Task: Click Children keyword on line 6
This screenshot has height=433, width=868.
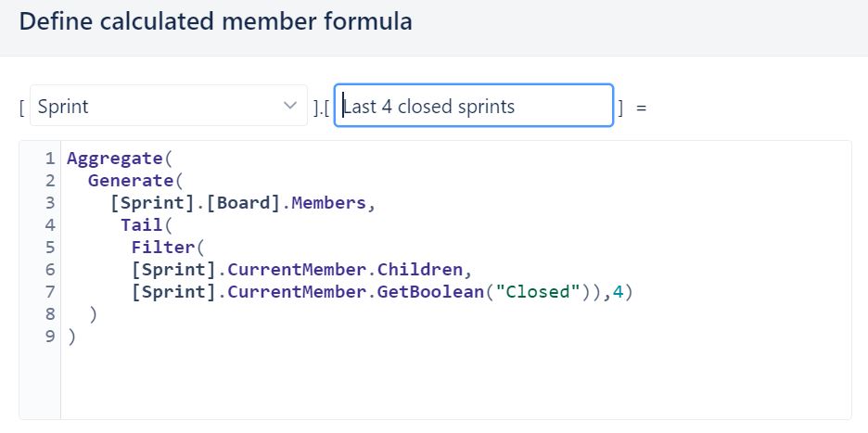Action: [x=419, y=269]
